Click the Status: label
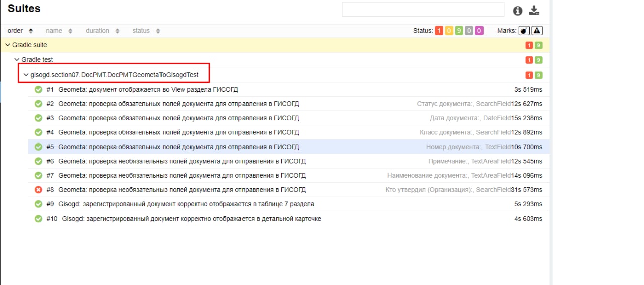This screenshot has height=285, width=644. (x=423, y=31)
